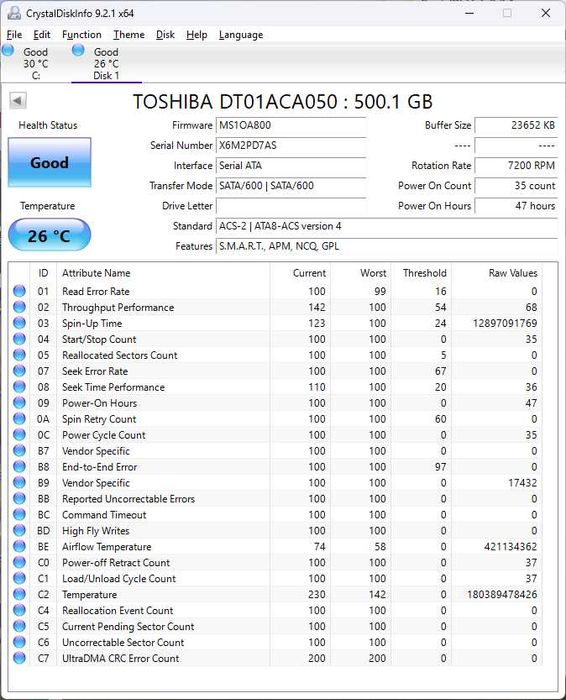566x700 pixels.
Task: Click the empty Drive Letter field
Action: (291, 206)
